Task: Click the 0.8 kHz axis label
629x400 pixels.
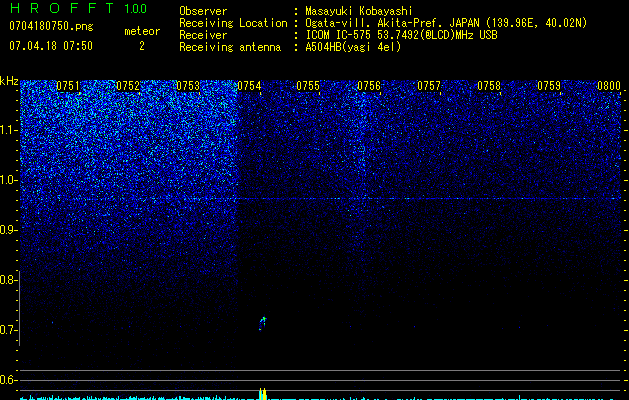Action: tap(9, 280)
